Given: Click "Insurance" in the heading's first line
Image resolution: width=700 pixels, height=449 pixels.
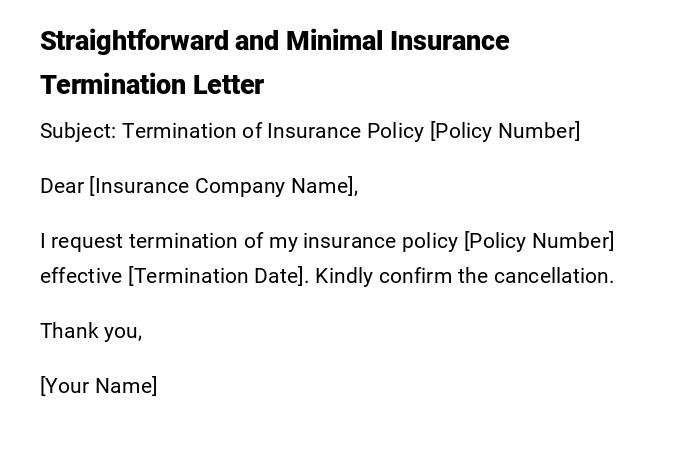Looking at the screenshot, I should (x=450, y=41).
